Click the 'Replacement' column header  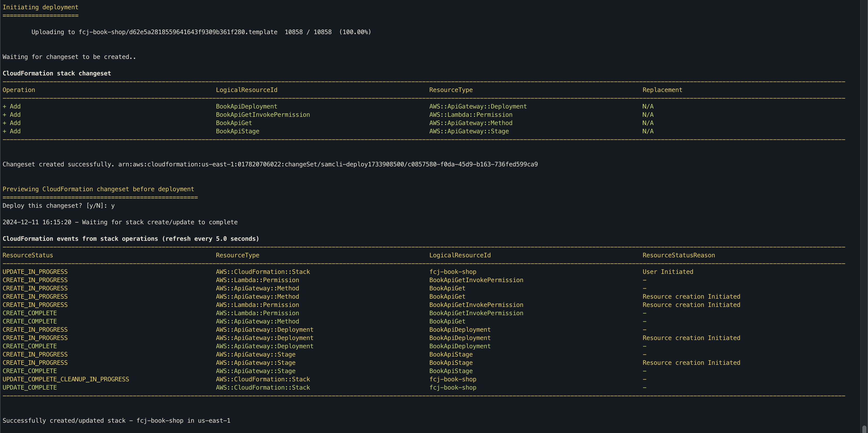pos(662,90)
